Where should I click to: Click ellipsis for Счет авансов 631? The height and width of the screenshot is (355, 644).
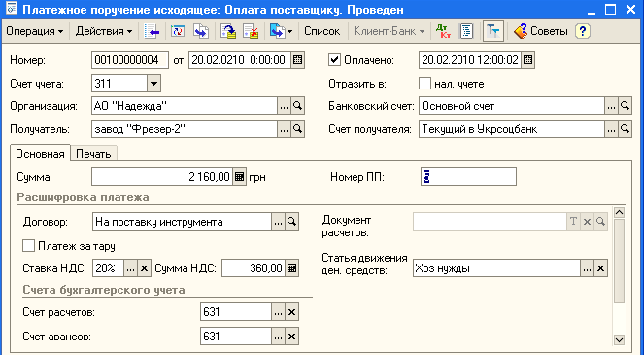pyautogui.click(x=278, y=337)
